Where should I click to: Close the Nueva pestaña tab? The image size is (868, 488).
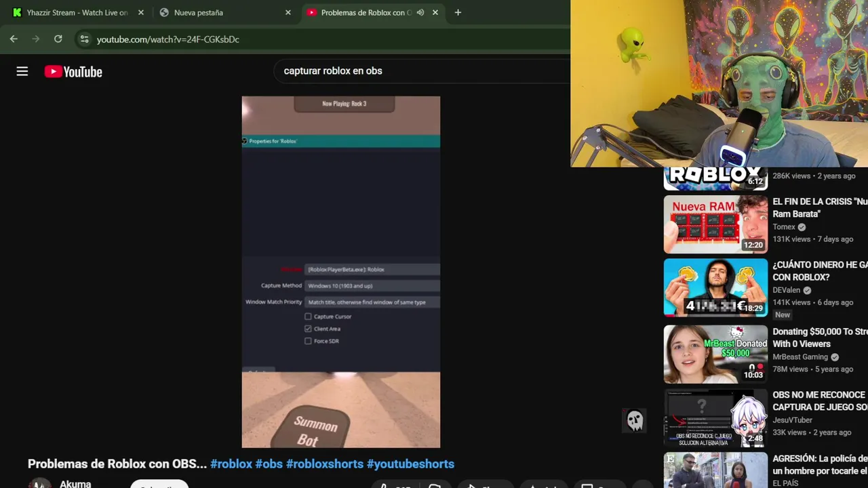288,12
